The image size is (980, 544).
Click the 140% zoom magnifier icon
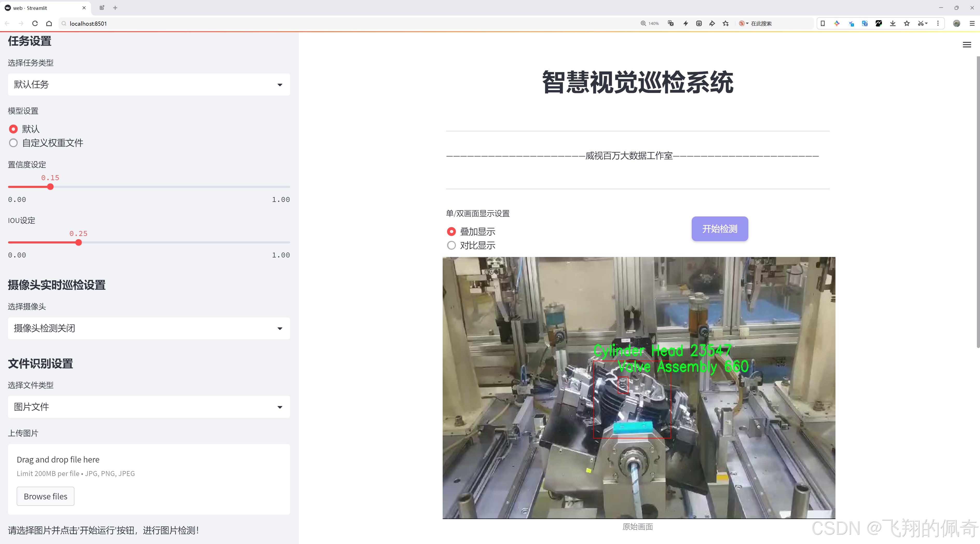tap(643, 24)
